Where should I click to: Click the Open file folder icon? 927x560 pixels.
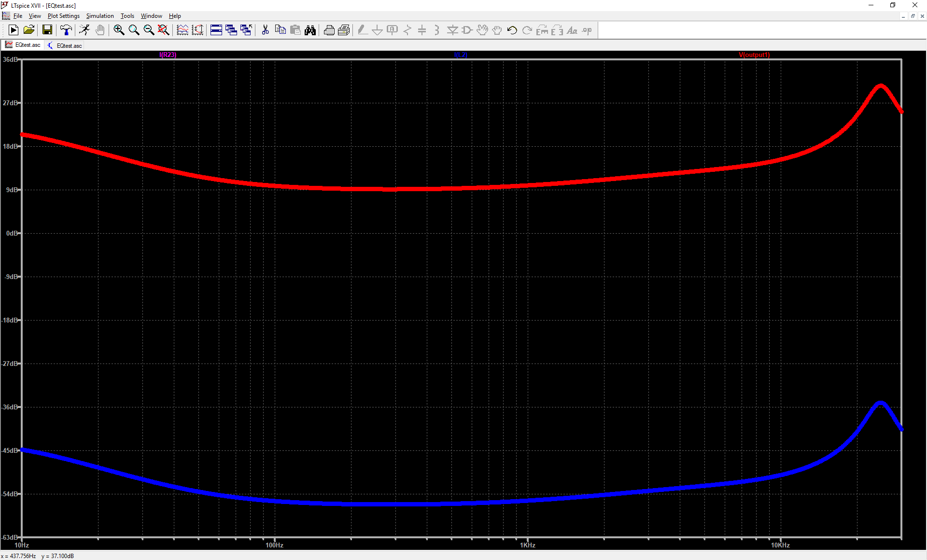pos(29,30)
